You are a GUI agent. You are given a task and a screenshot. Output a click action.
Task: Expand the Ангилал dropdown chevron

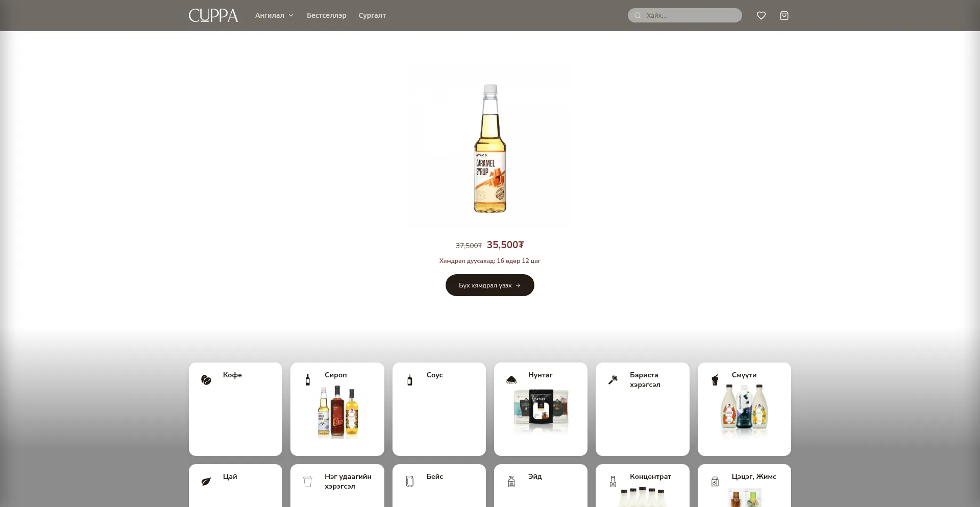pos(291,16)
